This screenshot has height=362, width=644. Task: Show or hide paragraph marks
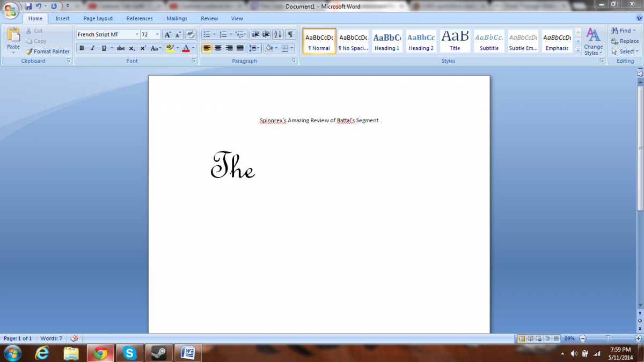click(290, 34)
